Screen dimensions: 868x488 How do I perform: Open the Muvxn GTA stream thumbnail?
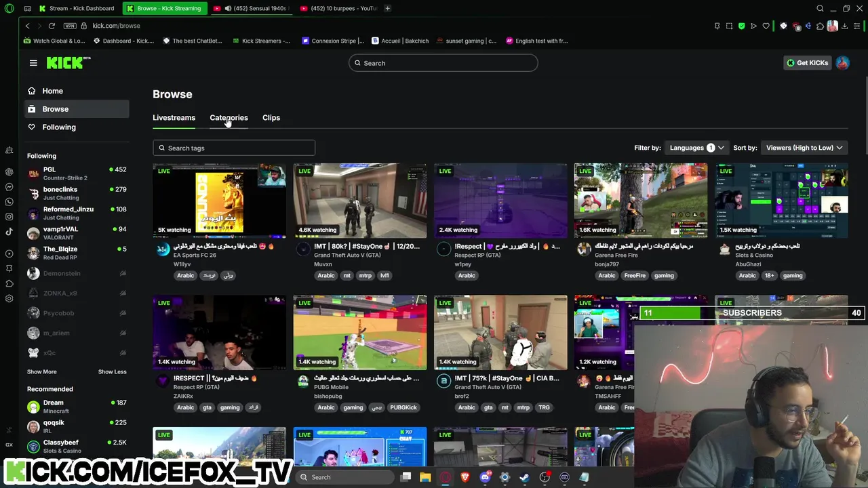pos(360,201)
